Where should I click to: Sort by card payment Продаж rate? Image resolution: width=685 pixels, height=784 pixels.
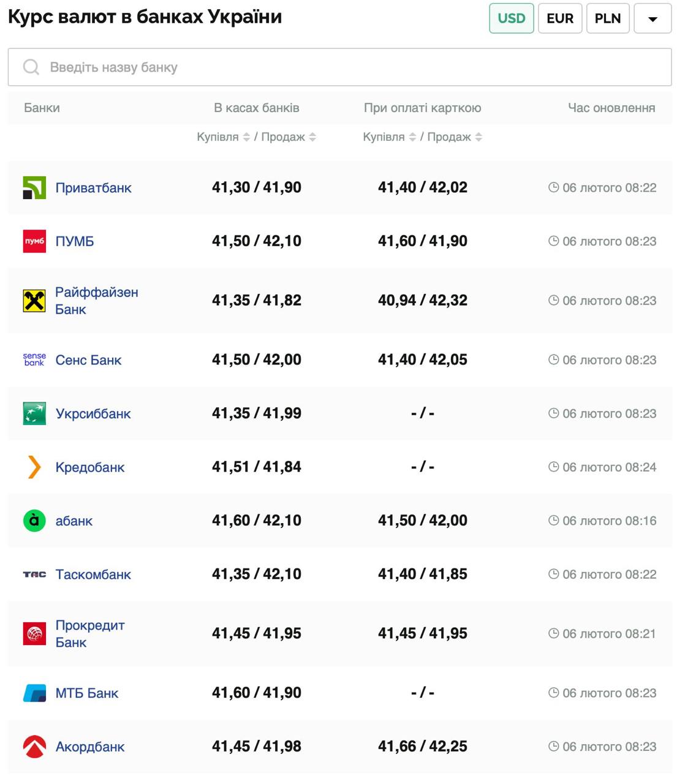click(479, 137)
